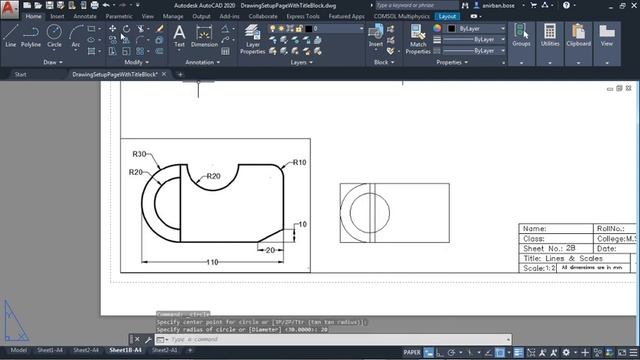Select the Text annotation tool
This screenshot has height=360, width=640.
(x=179, y=36)
